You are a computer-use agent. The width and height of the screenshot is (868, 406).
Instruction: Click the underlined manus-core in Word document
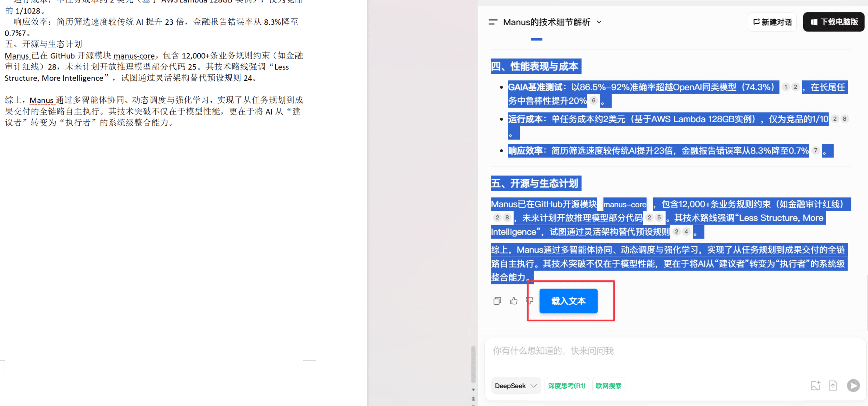click(x=134, y=56)
